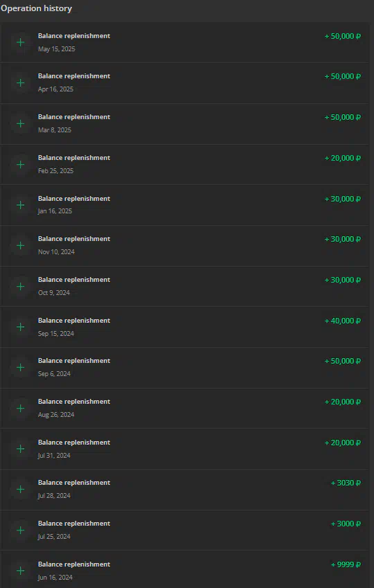Click the plus icon for Apr 16, 2025 entry
The width and height of the screenshot is (374, 588).
pos(20,83)
